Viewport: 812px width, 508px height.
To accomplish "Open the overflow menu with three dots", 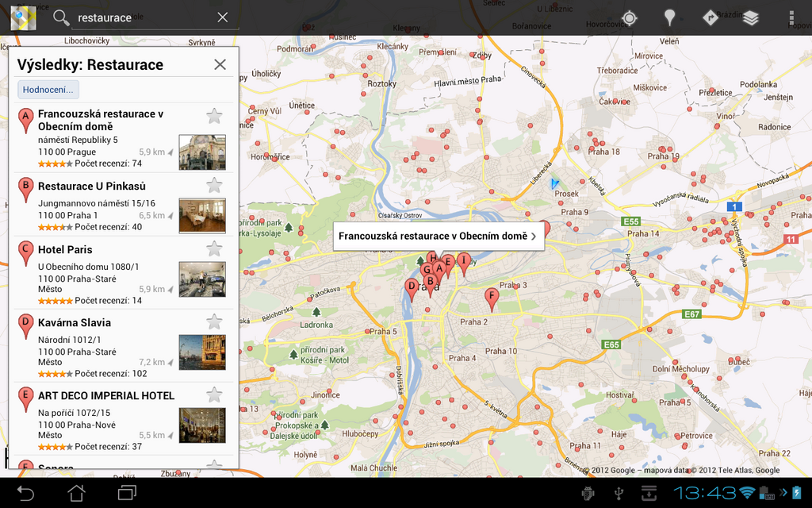I will 791,17.
